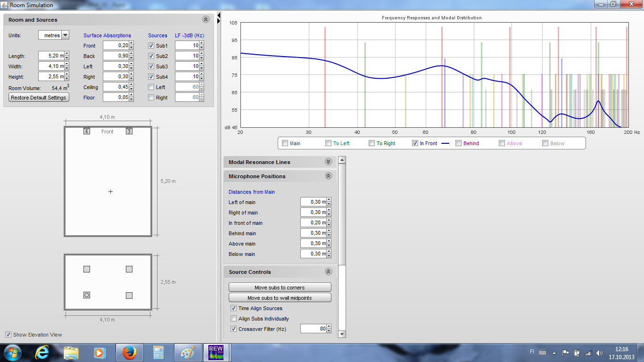Image resolution: width=644 pixels, height=362 pixels.
Task: Open Internet Explorer from taskbar
Action: pos(42,353)
